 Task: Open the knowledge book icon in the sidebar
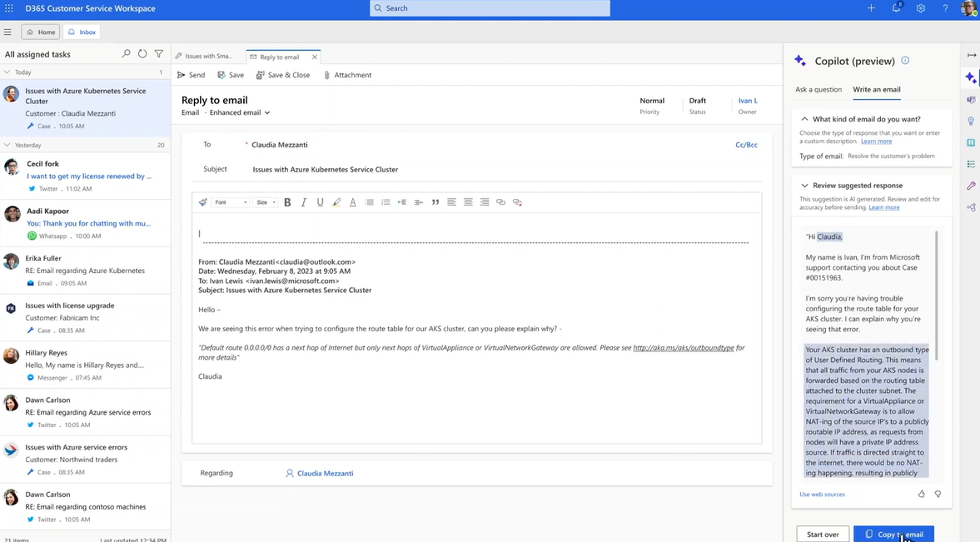tap(971, 142)
